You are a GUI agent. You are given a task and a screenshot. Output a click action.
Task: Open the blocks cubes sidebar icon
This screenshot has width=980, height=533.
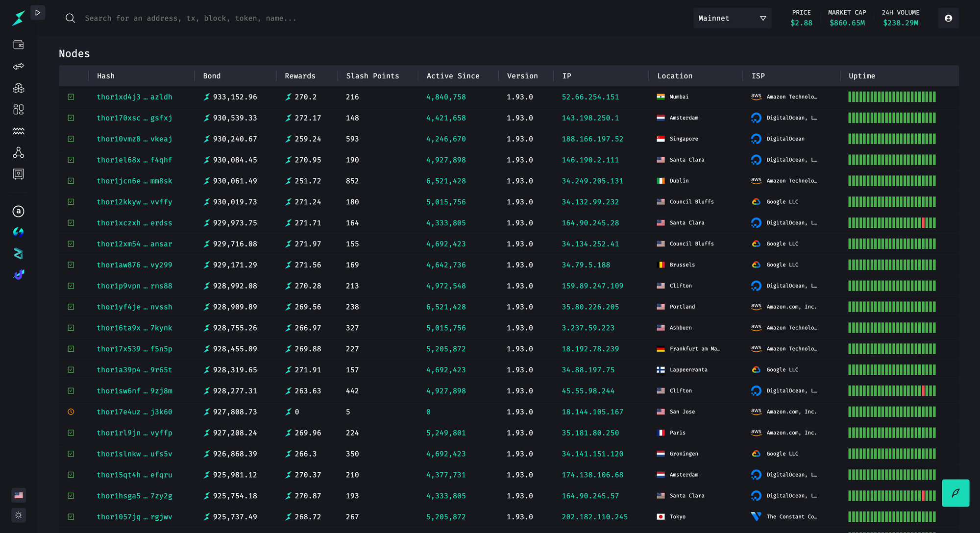click(x=18, y=88)
